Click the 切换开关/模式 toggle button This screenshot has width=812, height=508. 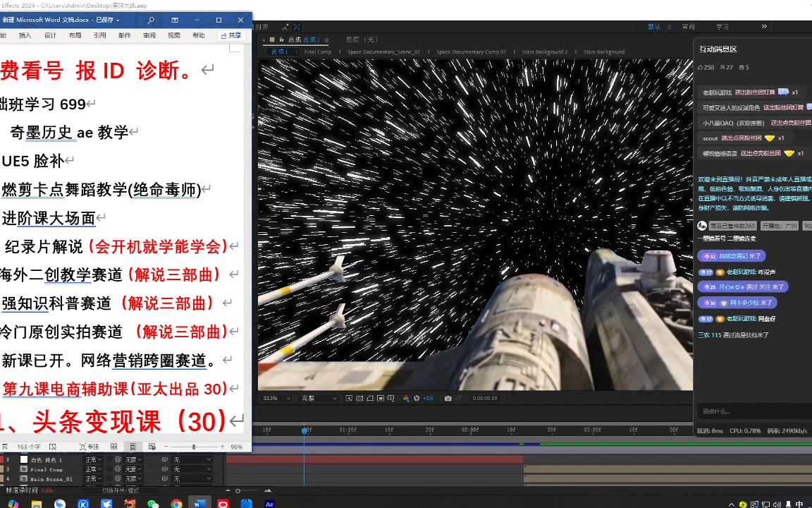121,490
